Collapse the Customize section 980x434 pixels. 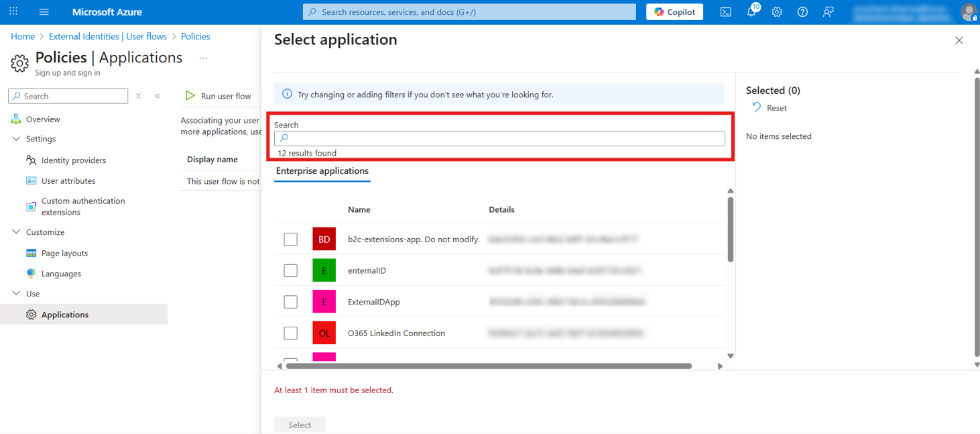click(x=15, y=231)
